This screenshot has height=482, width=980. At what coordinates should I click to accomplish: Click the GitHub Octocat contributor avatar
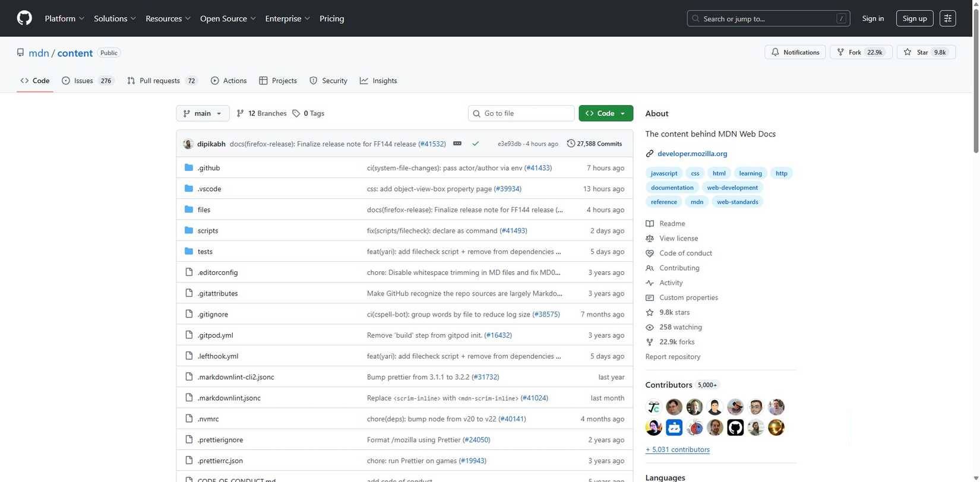[735, 427]
